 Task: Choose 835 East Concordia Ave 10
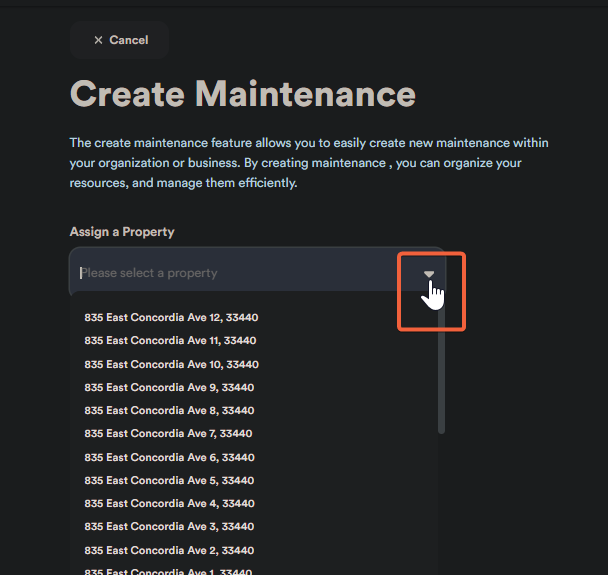(171, 364)
